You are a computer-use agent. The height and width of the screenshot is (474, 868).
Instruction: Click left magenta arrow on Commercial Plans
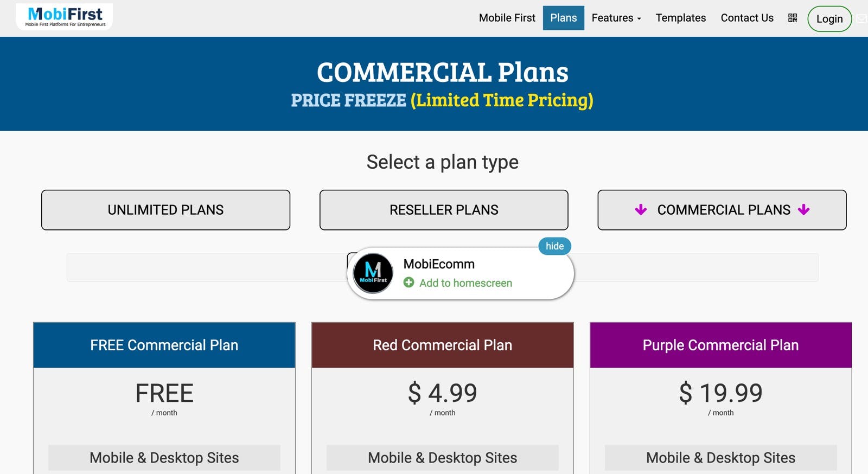[641, 210]
